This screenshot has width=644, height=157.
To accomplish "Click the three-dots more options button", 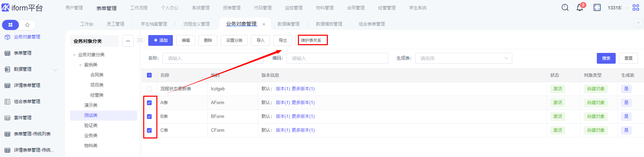I will tap(128, 41).
